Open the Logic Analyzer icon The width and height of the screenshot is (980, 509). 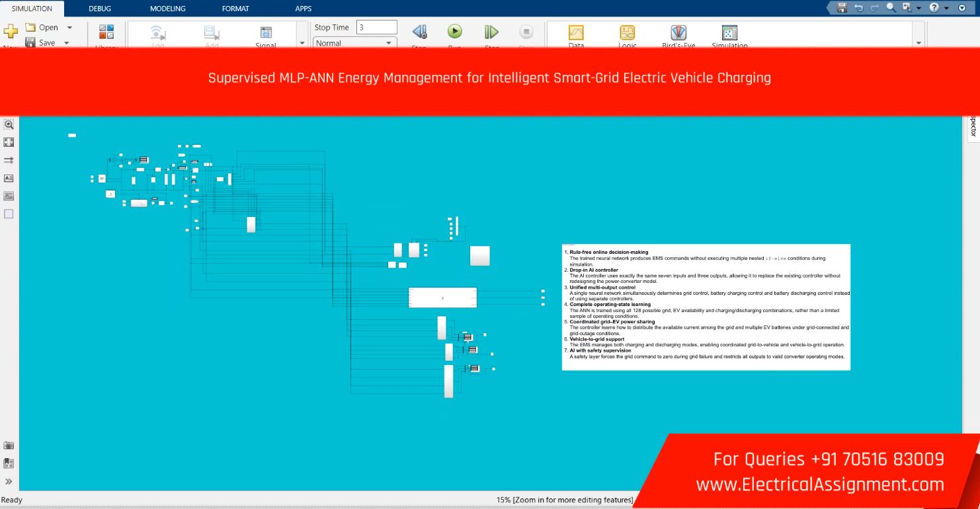point(627,32)
